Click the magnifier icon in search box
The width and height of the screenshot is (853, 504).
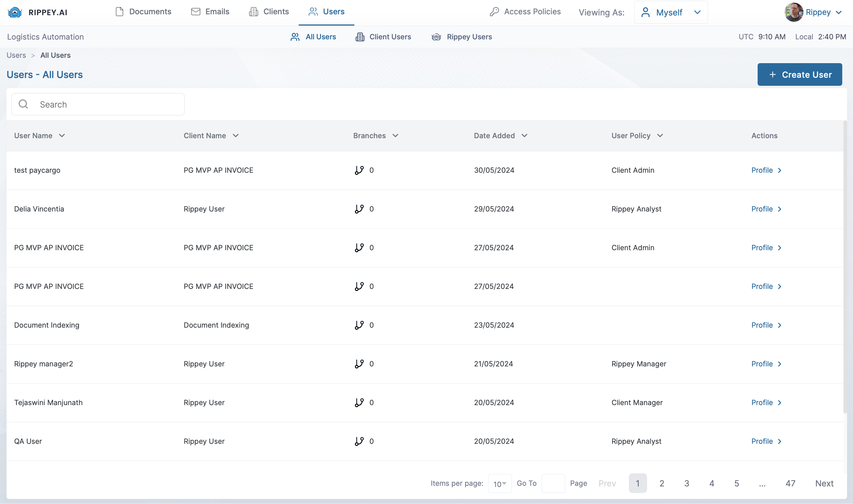pos(23,104)
